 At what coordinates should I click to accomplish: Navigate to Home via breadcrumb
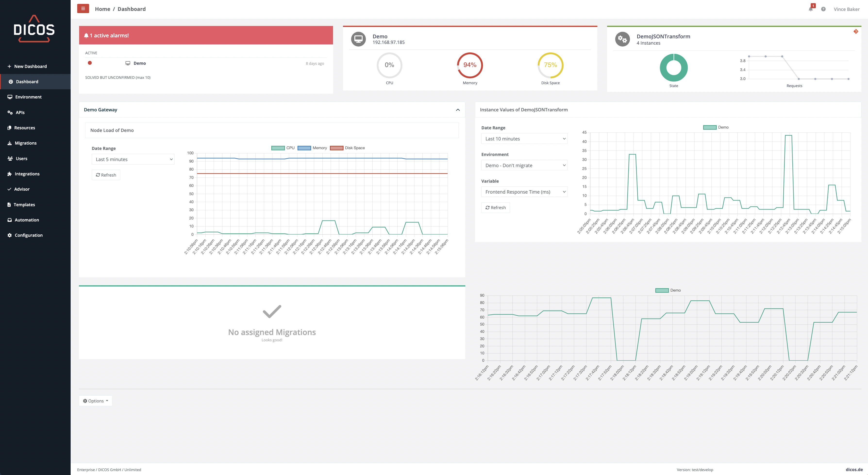[x=102, y=9]
